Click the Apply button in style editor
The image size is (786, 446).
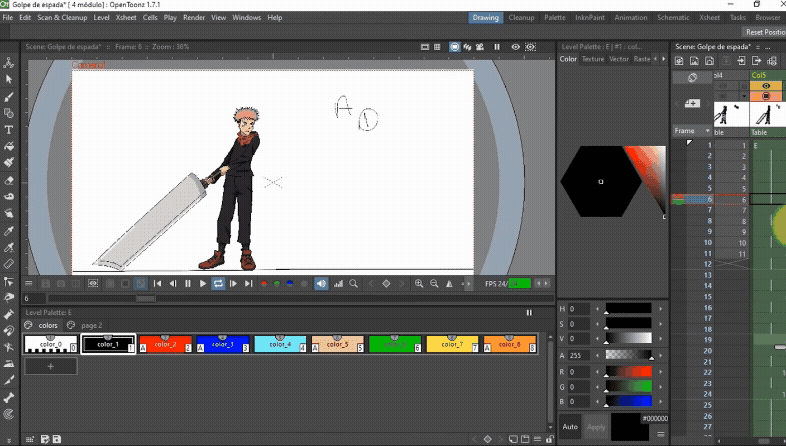click(596, 427)
